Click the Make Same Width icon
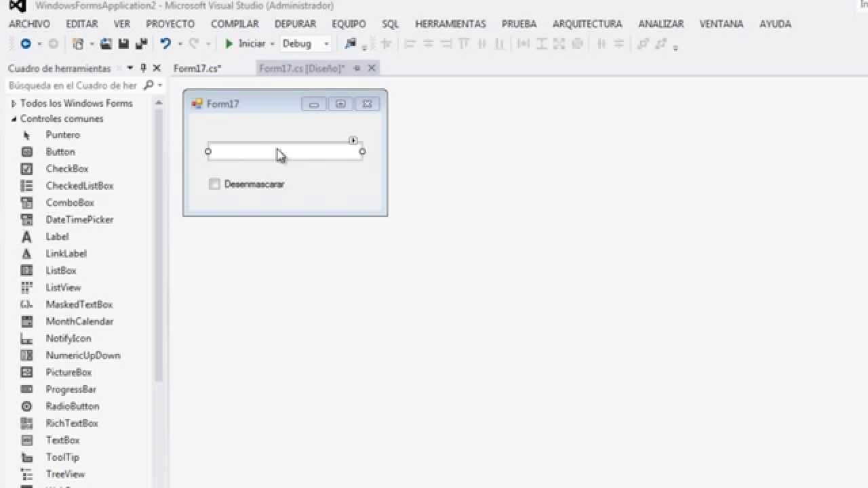This screenshot has width=868, height=488. pos(524,43)
